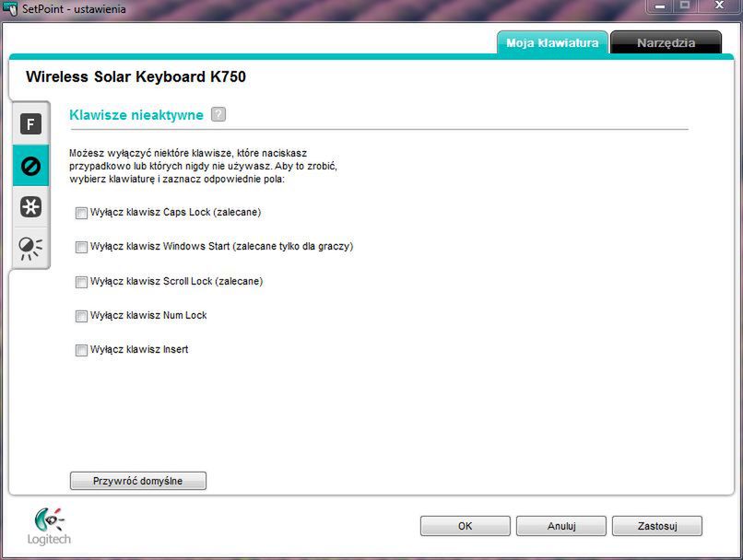
Task: Select the inactive keys sidebar icon
Action: [30, 166]
